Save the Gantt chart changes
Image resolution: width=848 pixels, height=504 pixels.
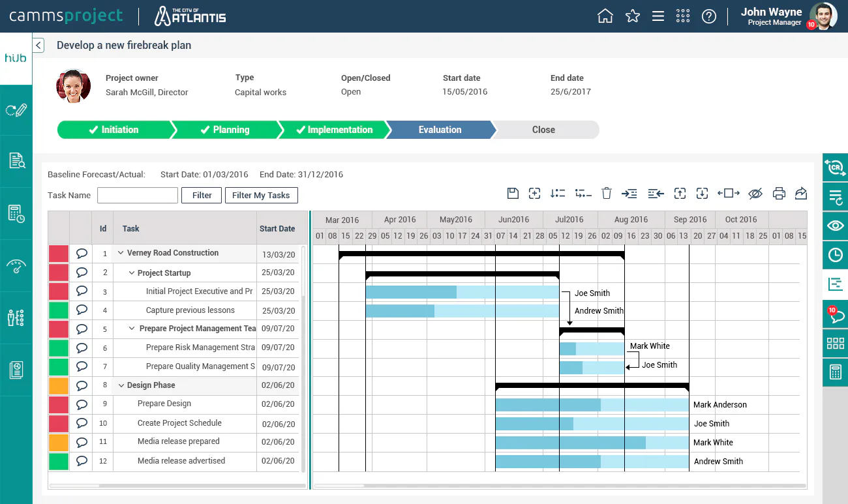pos(513,193)
